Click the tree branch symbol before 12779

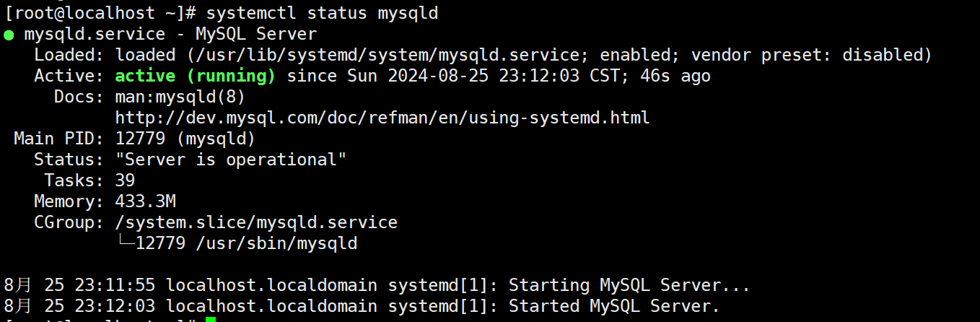(126, 243)
